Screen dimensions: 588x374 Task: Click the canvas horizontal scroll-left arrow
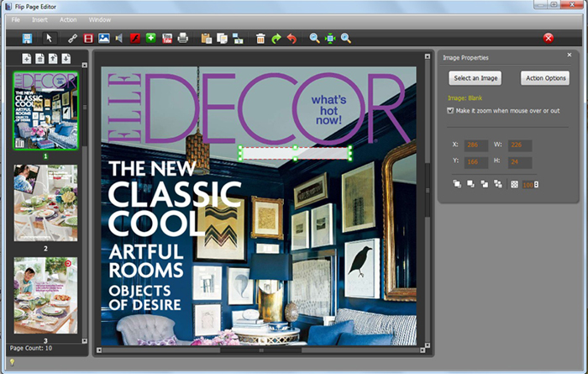tap(99, 350)
